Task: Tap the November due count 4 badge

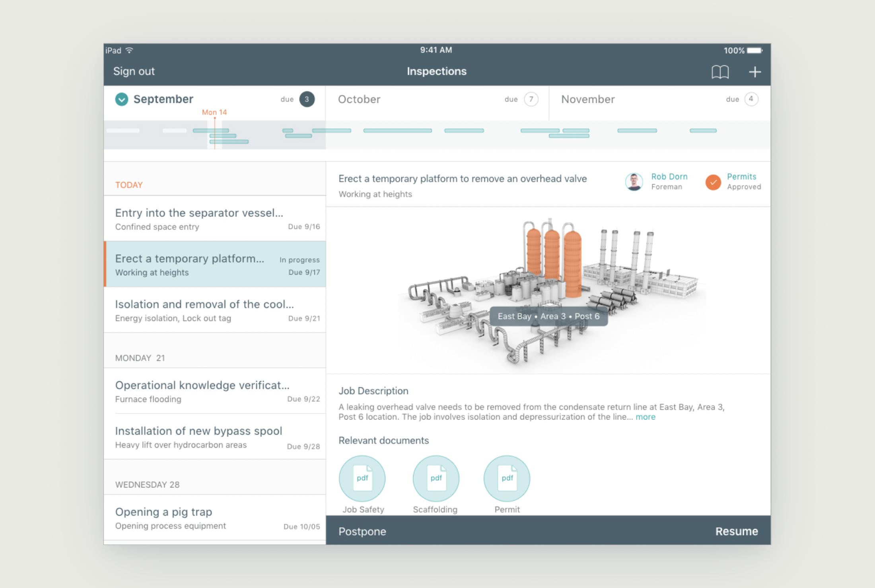Action: point(751,99)
